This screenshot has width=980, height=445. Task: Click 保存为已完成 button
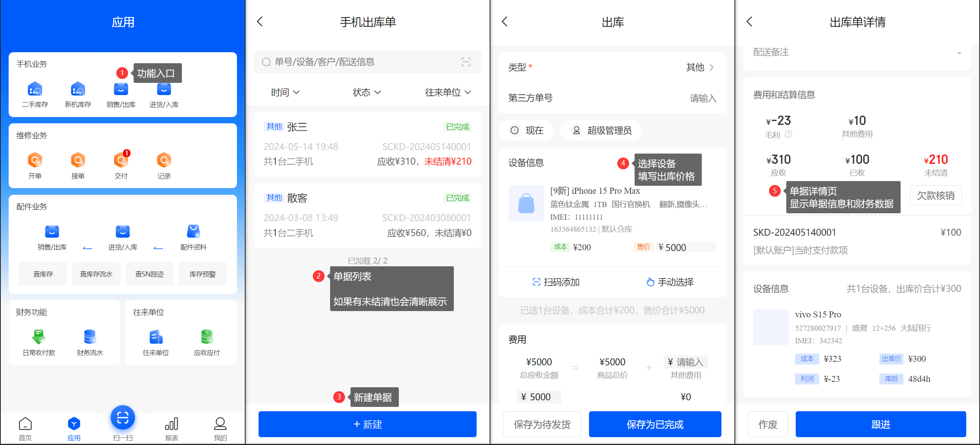click(x=655, y=424)
